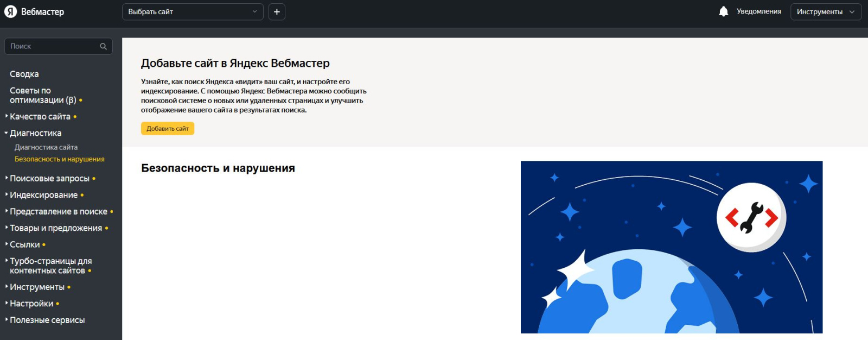Open Советы по оптимизации (β)
The width and height of the screenshot is (868, 340).
click(43, 95)
